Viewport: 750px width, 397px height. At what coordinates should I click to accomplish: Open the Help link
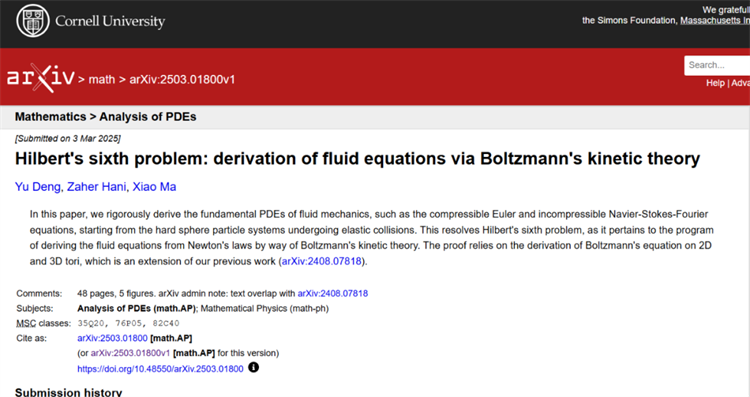(715, 83)
